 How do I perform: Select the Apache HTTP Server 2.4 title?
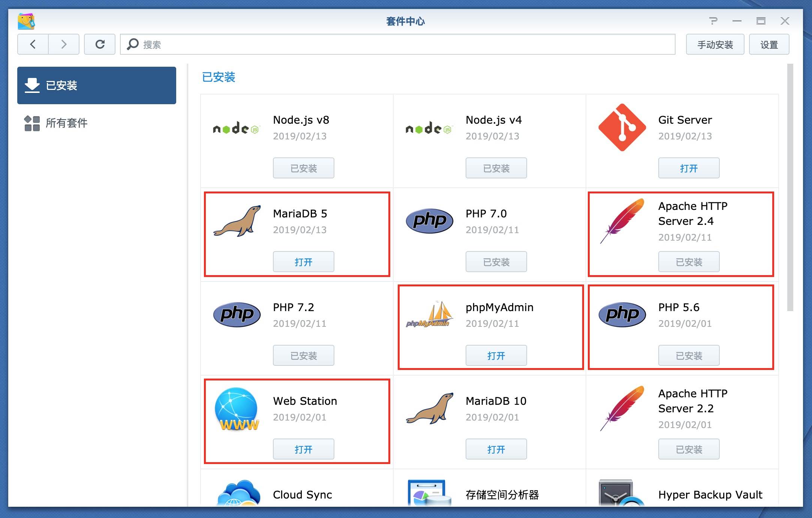693,214
